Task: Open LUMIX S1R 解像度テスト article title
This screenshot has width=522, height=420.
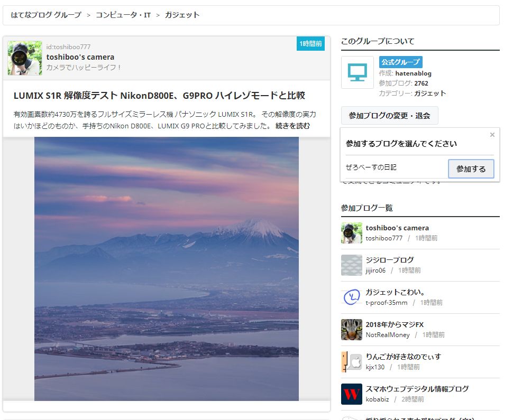Action: (x=159, y=96)
